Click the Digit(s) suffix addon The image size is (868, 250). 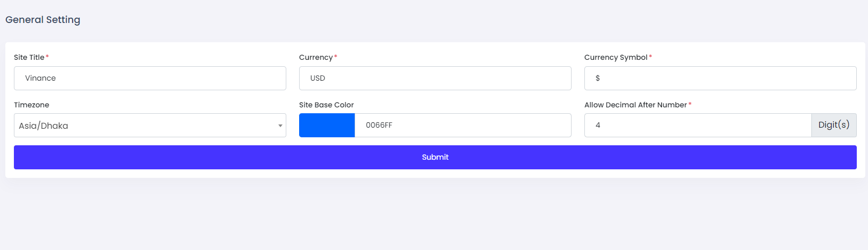pos(833,125)
